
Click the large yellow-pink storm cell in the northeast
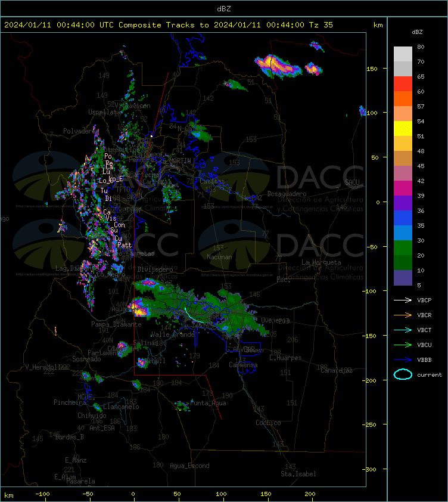click(278, 66)
